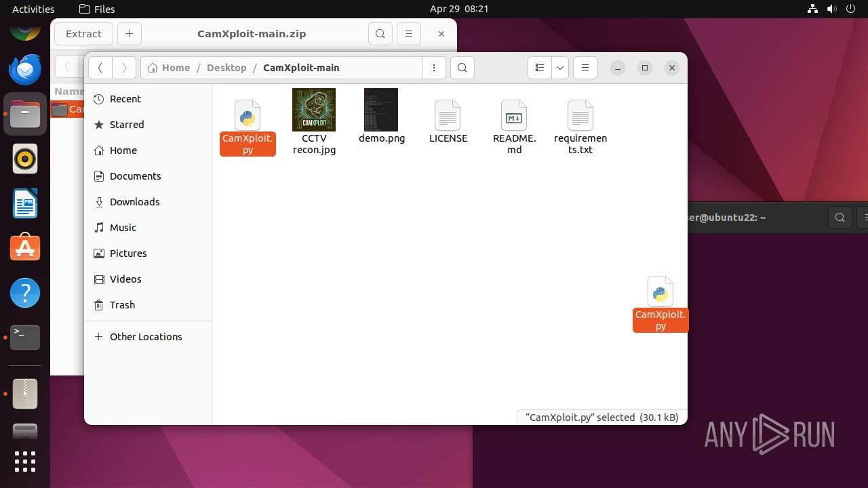868x488 pixels.
Task: Open Recent in the sidebar
Action: coord(148,99)
